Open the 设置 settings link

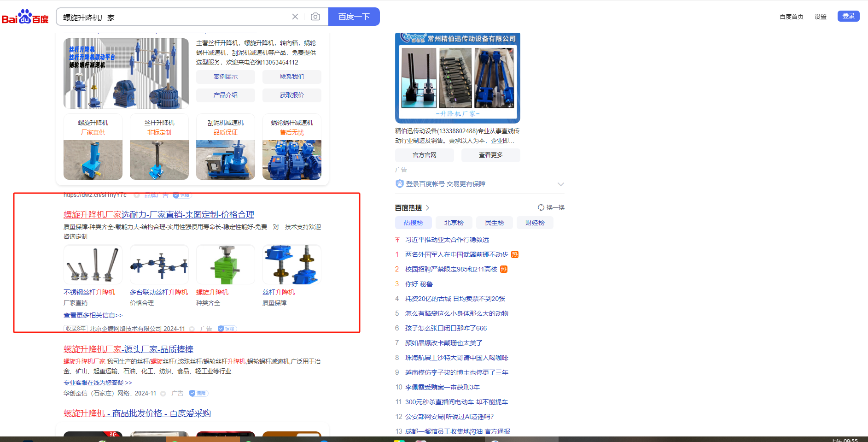point(821,17)
